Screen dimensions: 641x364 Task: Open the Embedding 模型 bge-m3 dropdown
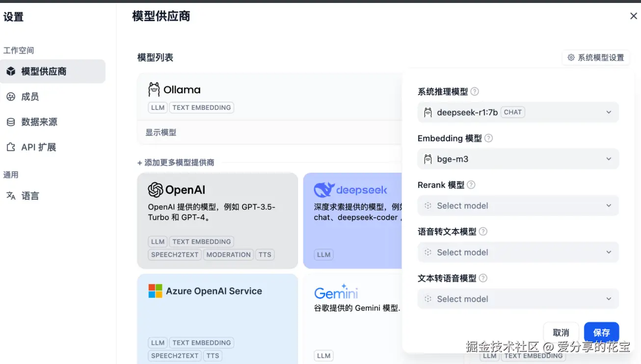518,159
